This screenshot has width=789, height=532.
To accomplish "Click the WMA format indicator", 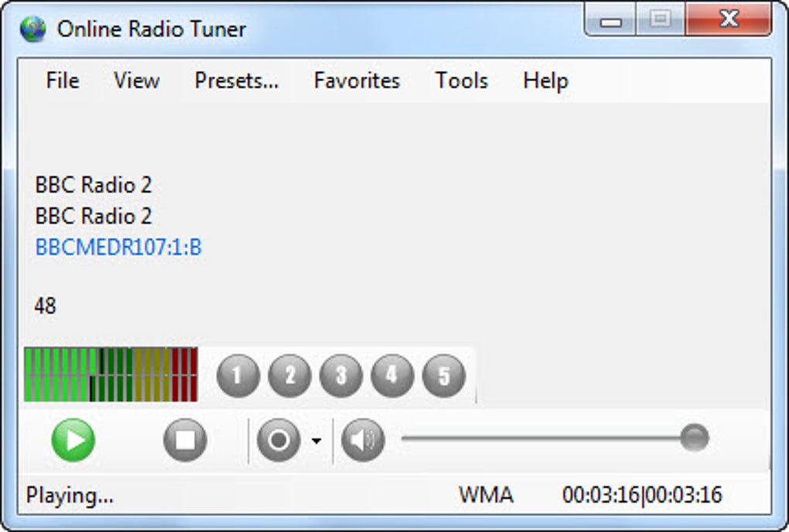I will (486, 496).
